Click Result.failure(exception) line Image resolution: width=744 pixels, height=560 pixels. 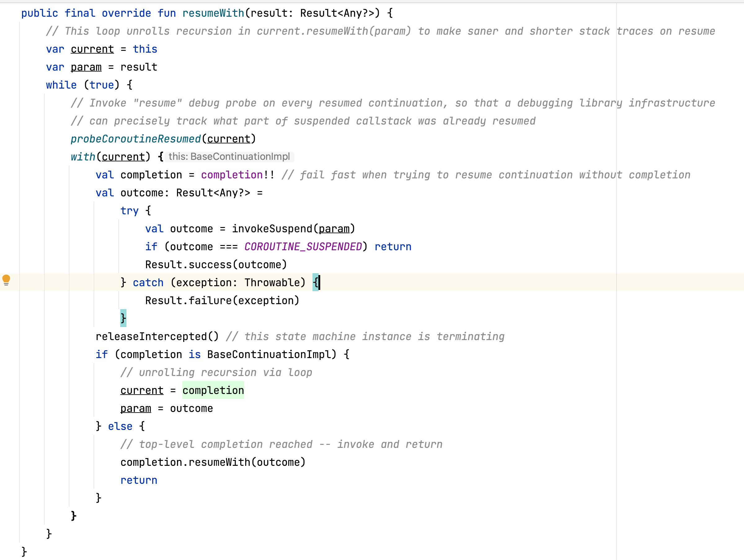pyautogui.click(x=222, y=300)
